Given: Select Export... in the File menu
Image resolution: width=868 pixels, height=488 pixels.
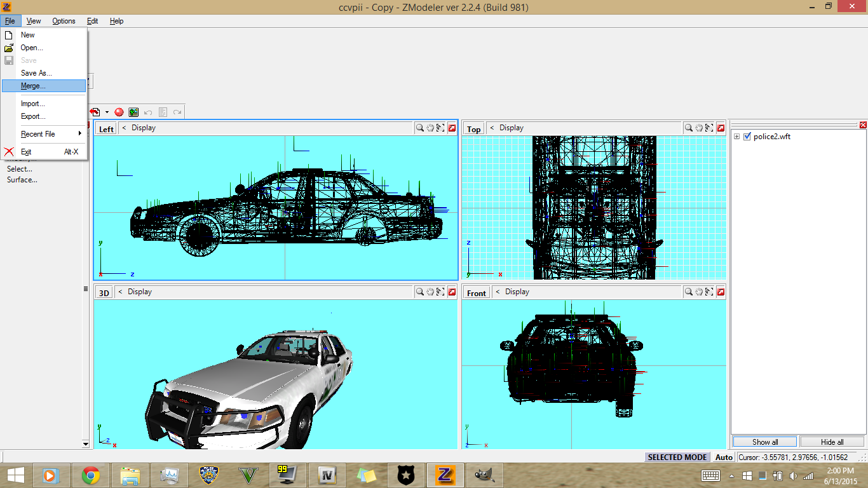Looking at the screenshot, I should (33, 116).
